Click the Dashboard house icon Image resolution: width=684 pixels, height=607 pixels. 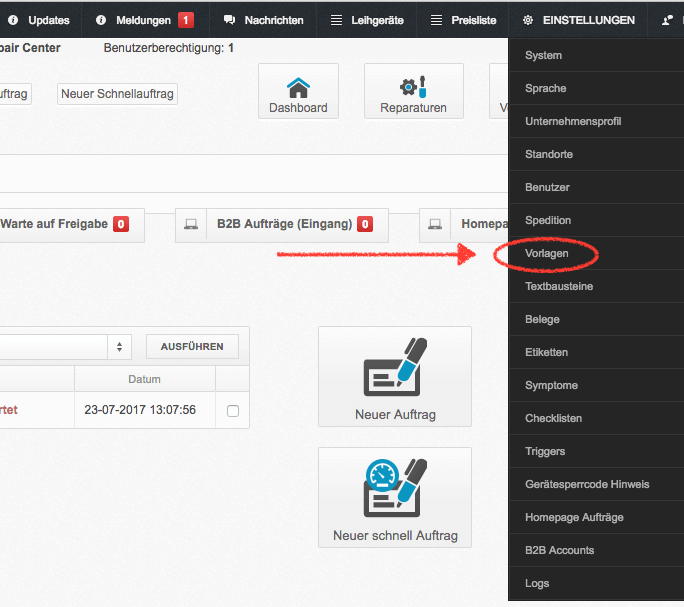click(x=298, y=88)
